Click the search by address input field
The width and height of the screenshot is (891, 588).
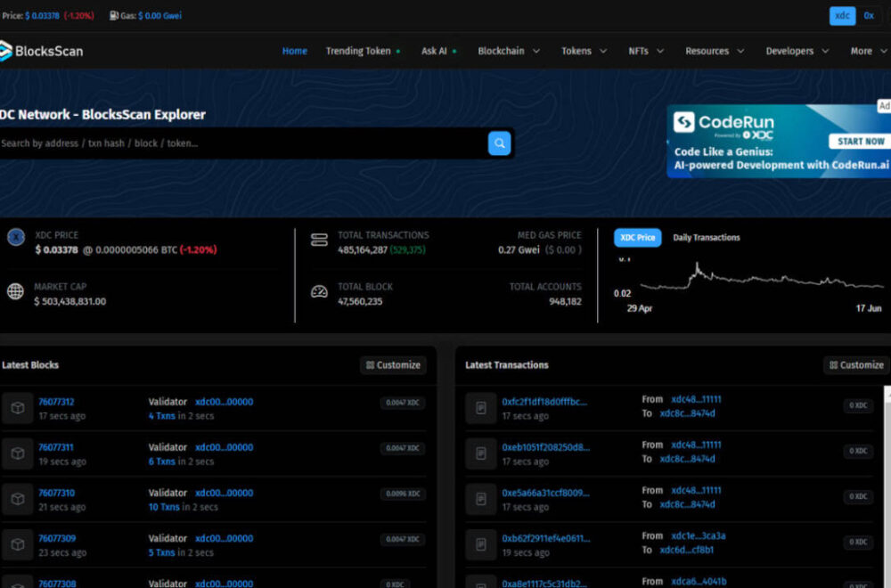tap(243, 143)
